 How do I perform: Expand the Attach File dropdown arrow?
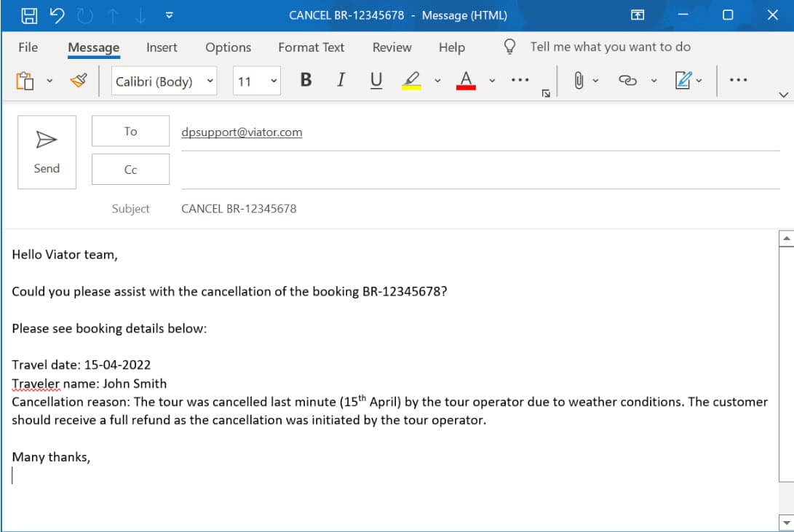coord(595,81)
